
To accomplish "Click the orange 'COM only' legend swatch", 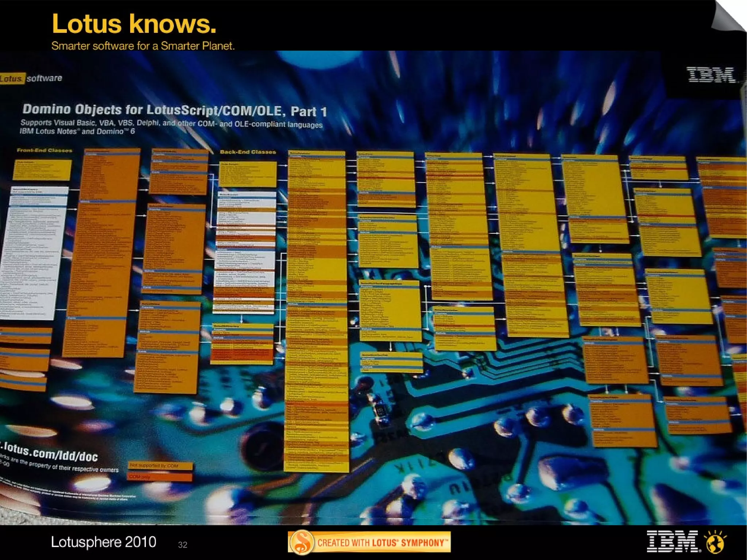I will pos(160,477).
